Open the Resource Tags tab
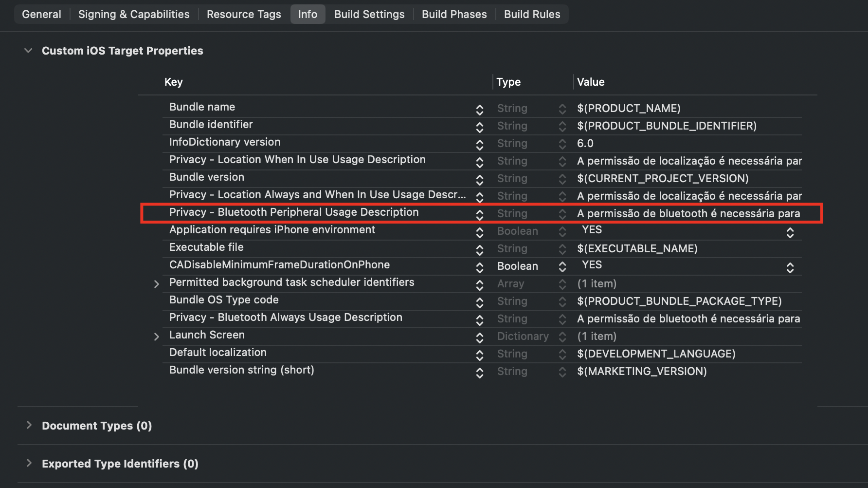Image resolution: width=868 pixels, height=488 pixels. pos(244,14)
